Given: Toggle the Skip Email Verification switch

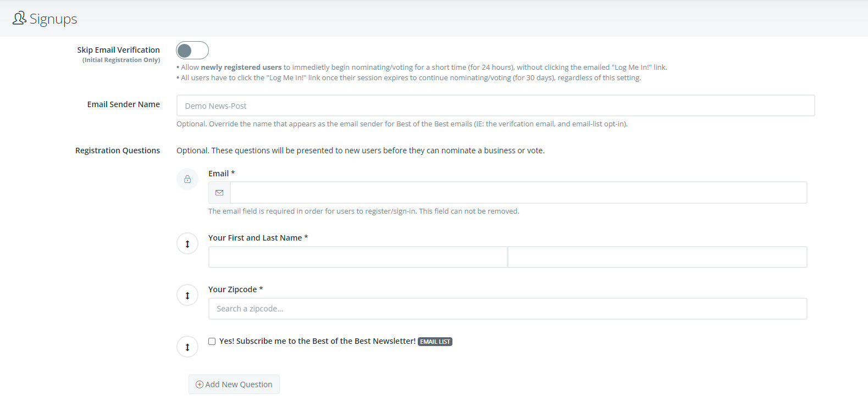Looking at the screenshot, I should tap(192, 51).
